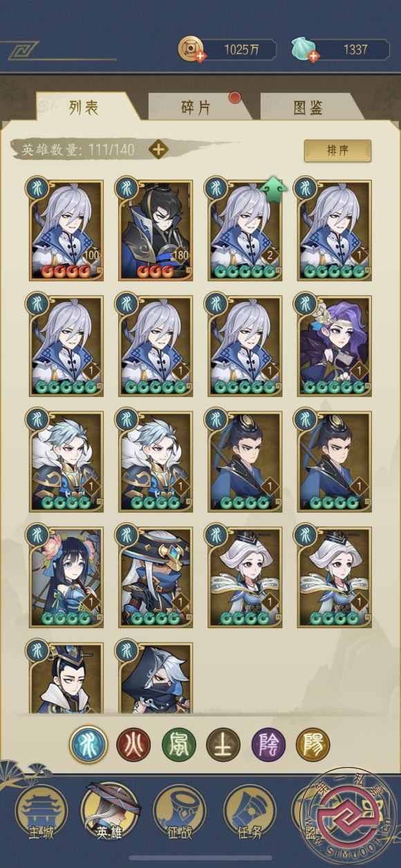Viewport: 401px width, 868px height.
Task: Select the wind element filter icon
Action: [178, 744]
